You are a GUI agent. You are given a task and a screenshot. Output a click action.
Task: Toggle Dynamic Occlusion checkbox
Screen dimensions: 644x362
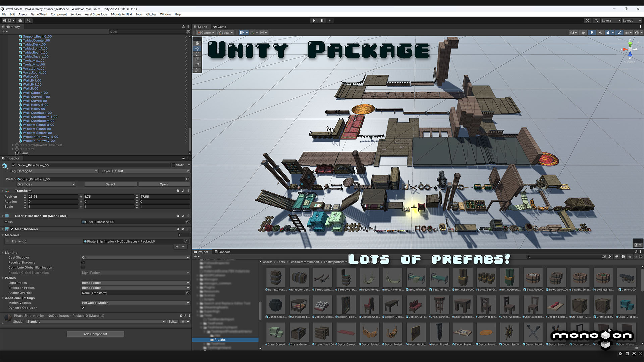click(x=83, y=308)
